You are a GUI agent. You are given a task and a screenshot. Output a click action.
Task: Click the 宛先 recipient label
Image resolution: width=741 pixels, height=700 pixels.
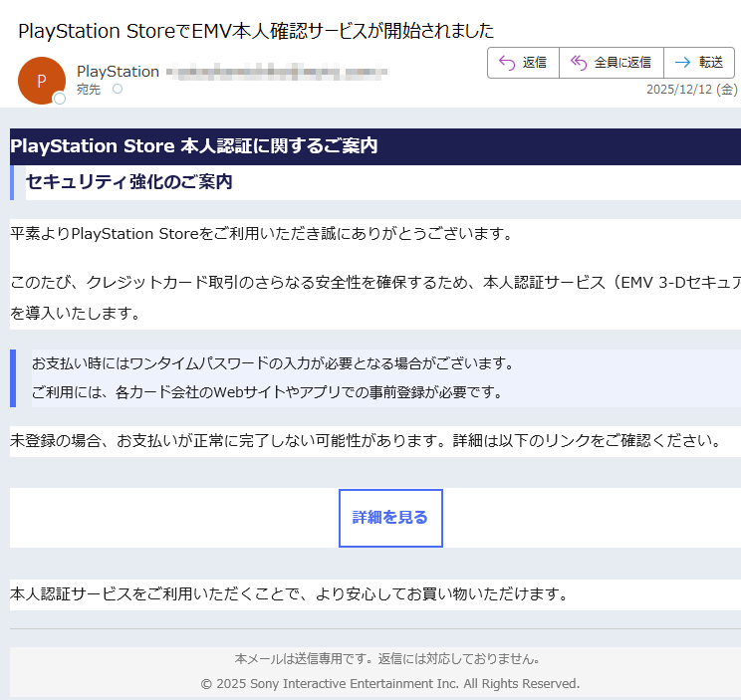tap(89, 90)
